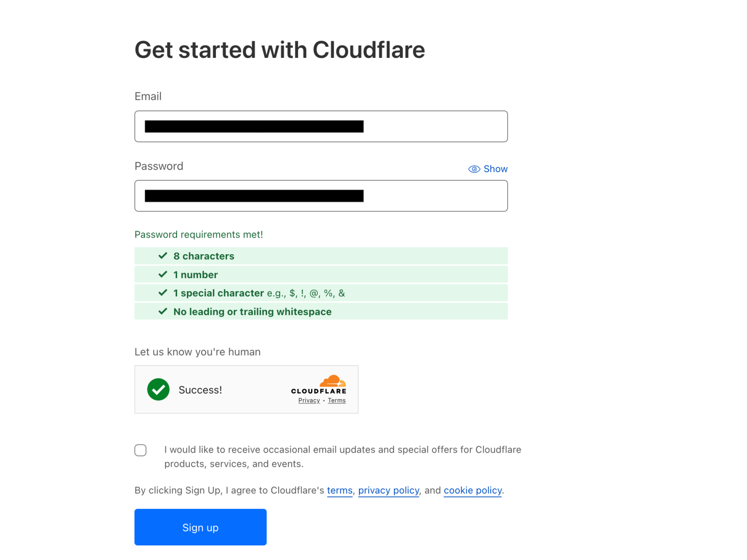Viewport: 747px width, 560px height.
Task: Click the checkmark beside 1 number requirement
Action: [x=162, y=274]
